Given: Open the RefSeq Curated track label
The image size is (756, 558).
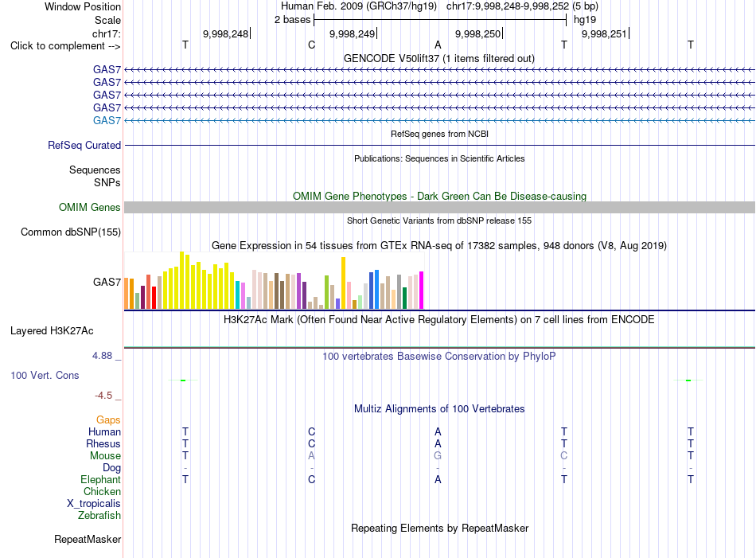Looking at the screenshot, I should pyautogui.click(x=84, y=145).
